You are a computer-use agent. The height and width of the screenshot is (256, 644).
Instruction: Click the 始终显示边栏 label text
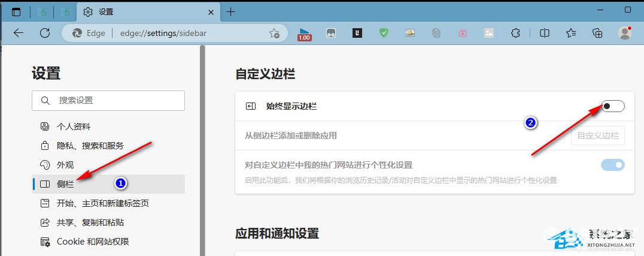click(291, 106)
